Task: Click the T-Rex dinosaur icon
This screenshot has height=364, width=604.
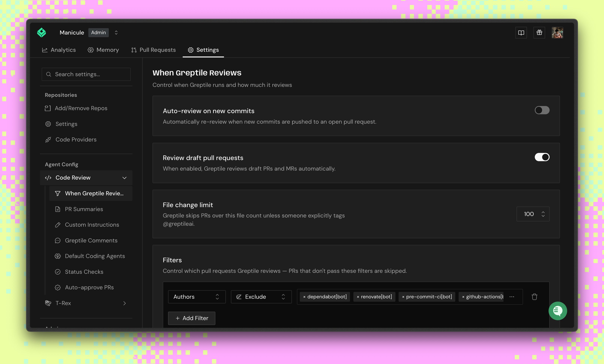Action: click(x=48, y=303)
